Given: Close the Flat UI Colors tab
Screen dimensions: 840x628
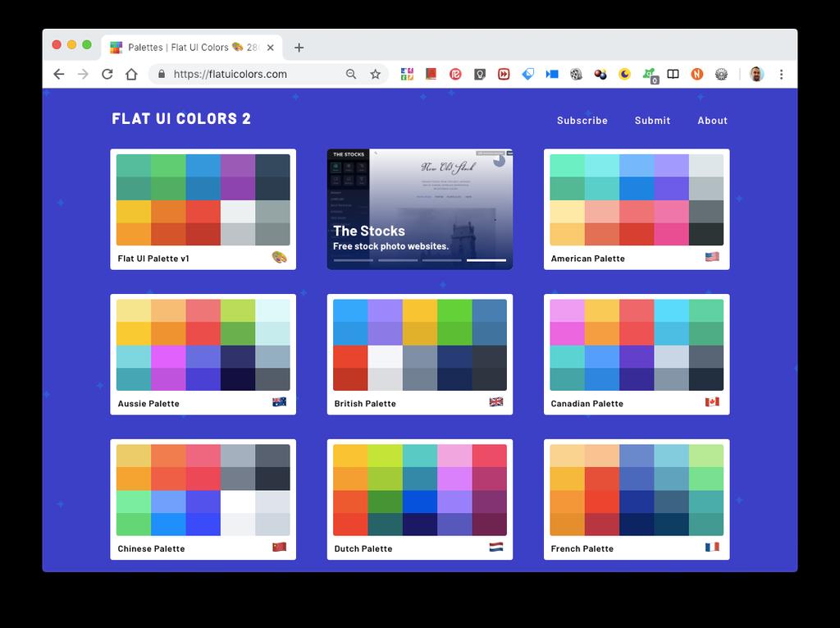Looking at the screenshot, I should click(271, 47).
